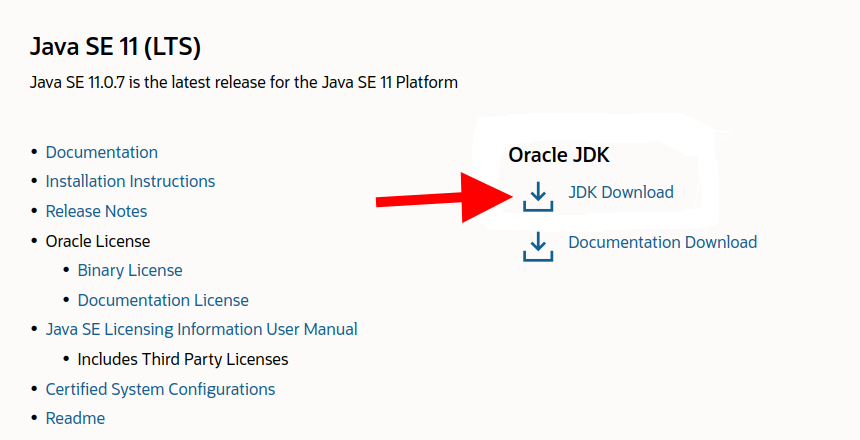Open Java SE Licensing Information User Manual
Screen dimensions: 860x440
[201, 329]
